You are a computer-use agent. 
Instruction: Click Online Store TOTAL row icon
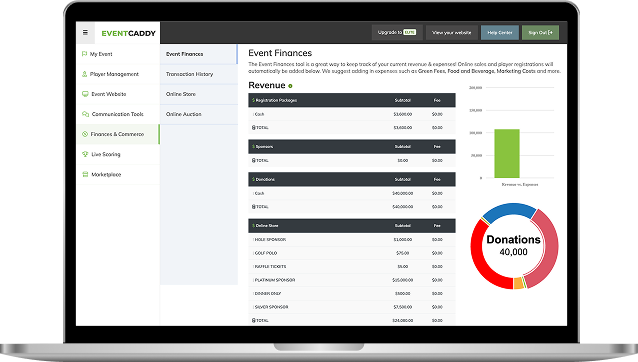pos(253,321)
